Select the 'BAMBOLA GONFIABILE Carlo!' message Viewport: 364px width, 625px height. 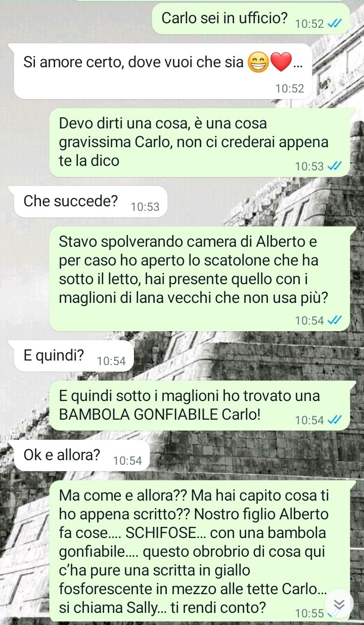[199, 406]
